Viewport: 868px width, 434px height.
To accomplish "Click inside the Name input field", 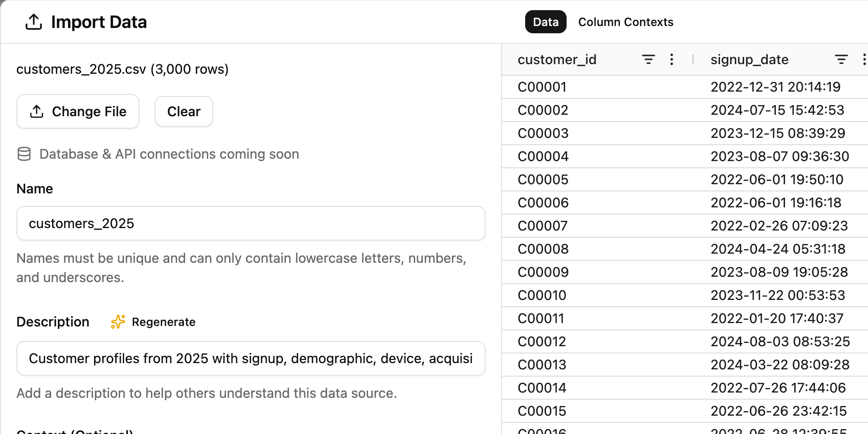I will 251,223.
